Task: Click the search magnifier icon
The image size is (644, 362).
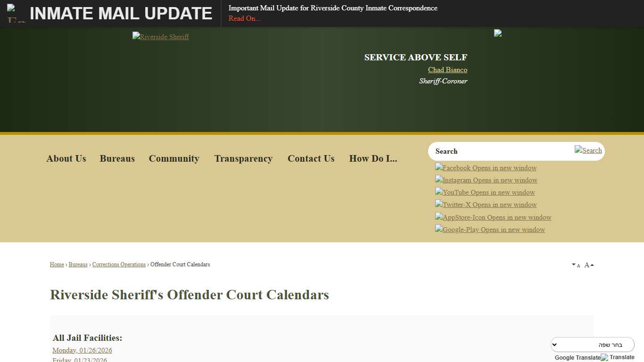Action: coord(588,150)
